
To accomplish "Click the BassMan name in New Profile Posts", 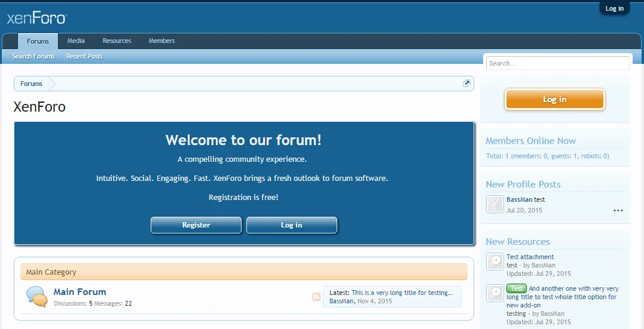I will [519, 199].
